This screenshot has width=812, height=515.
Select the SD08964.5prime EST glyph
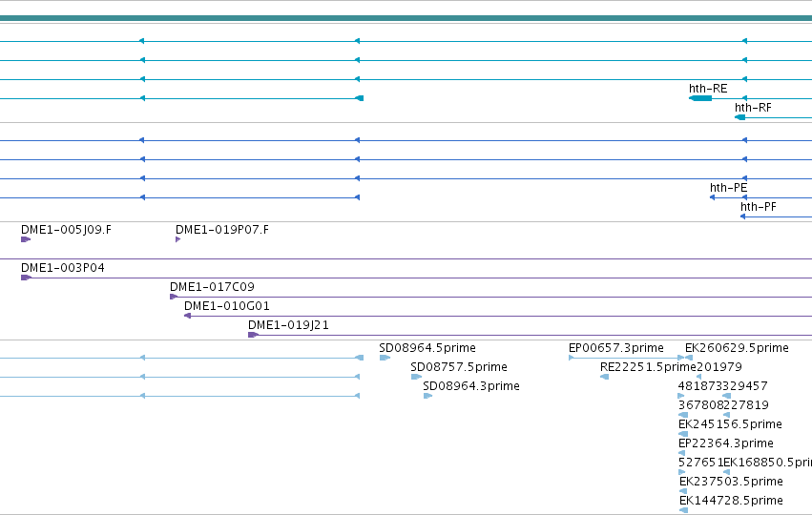pyautogui.click(x=385, y=358)
